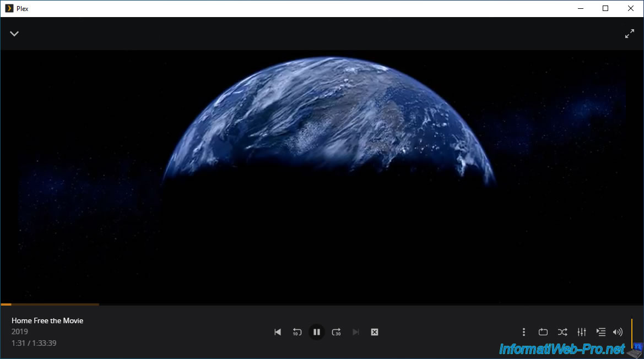Image resolution: width=644 pixels, height=359 pixels.
Task: Click the vertical orange volume slider
Action: [631, 332]
